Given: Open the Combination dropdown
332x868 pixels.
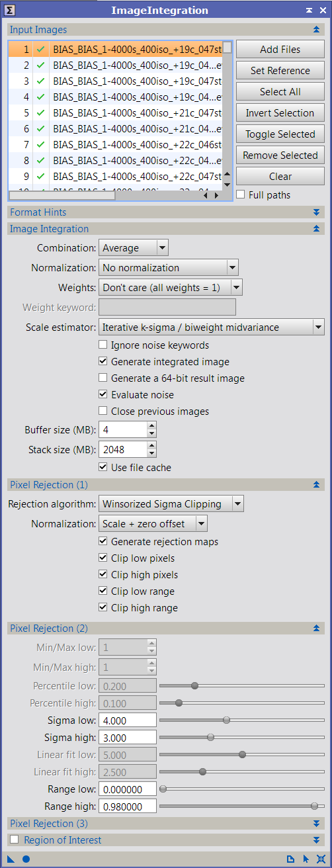Looking at the screenshot, I should pos(134,248).
